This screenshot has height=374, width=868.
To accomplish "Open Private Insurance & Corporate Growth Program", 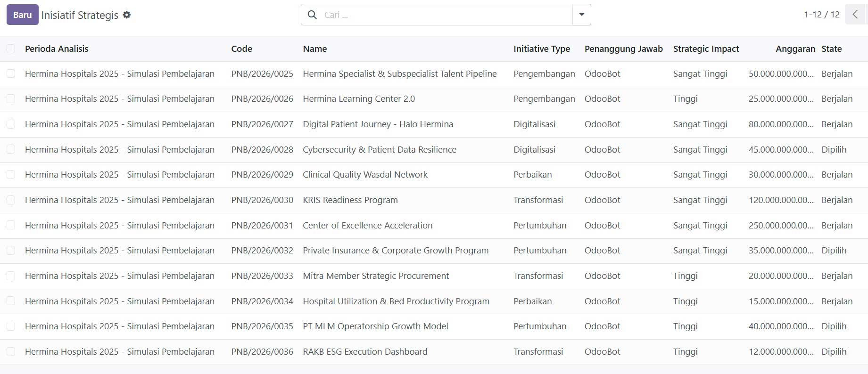I will [396, 250].
